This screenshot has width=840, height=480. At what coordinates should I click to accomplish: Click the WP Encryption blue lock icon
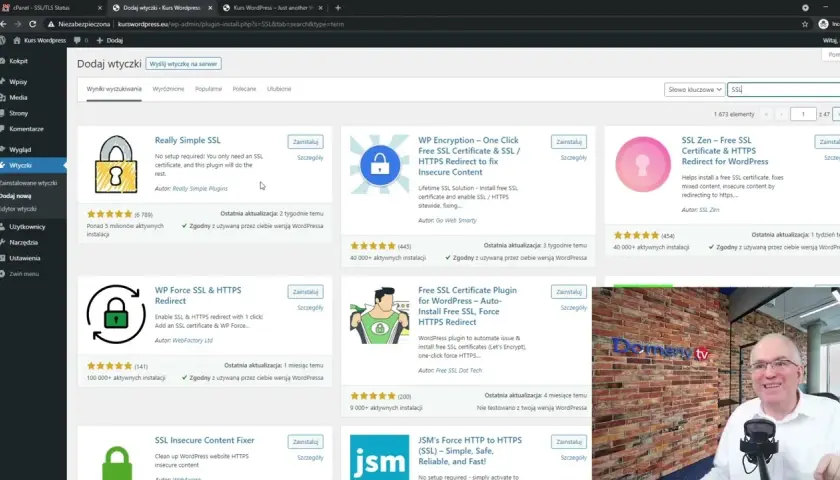click(380, 164)
